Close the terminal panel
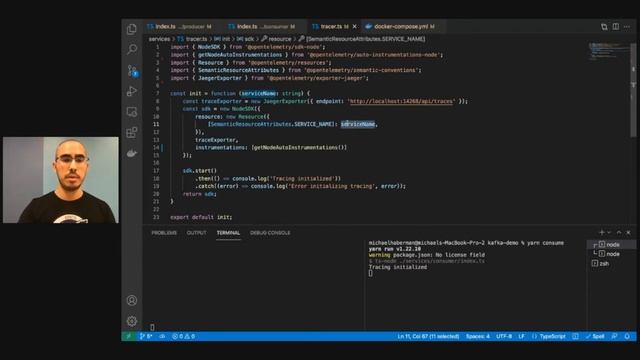Image resolution: width=640 pixels, height=360 pixels. 629,232
